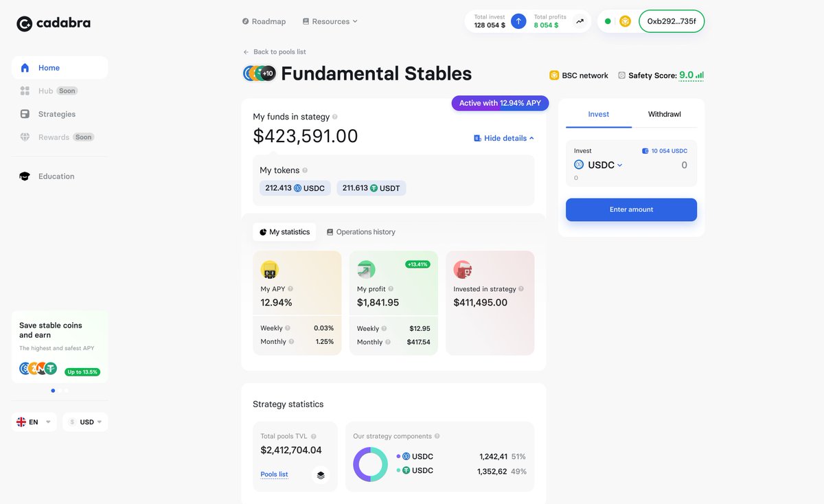The width and height of the screenshot is (824, 504).
Task: Click the Roadmap target icon
Action: coord(245,21)
